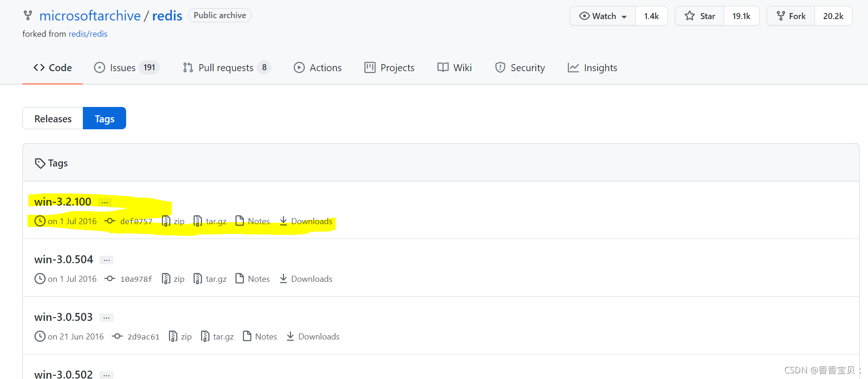This screenshot has height=379, width=868.
Task: Fork the repository
Action: 791,16
